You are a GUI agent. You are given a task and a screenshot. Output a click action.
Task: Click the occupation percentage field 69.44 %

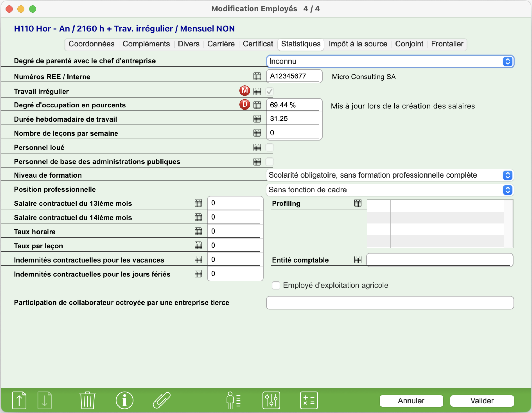tap(294, 105)
